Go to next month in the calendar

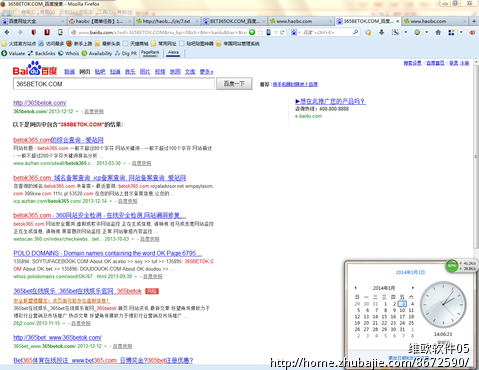click(413, 288)
